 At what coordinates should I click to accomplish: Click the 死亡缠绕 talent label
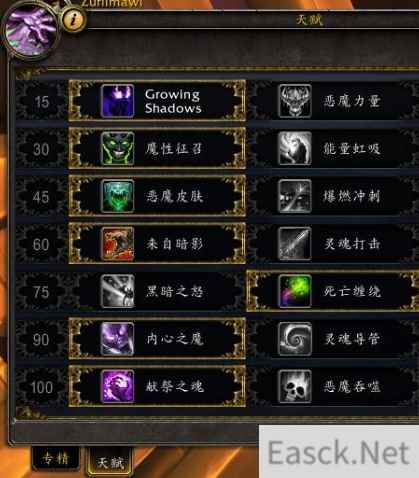click(x=352, y=292)
